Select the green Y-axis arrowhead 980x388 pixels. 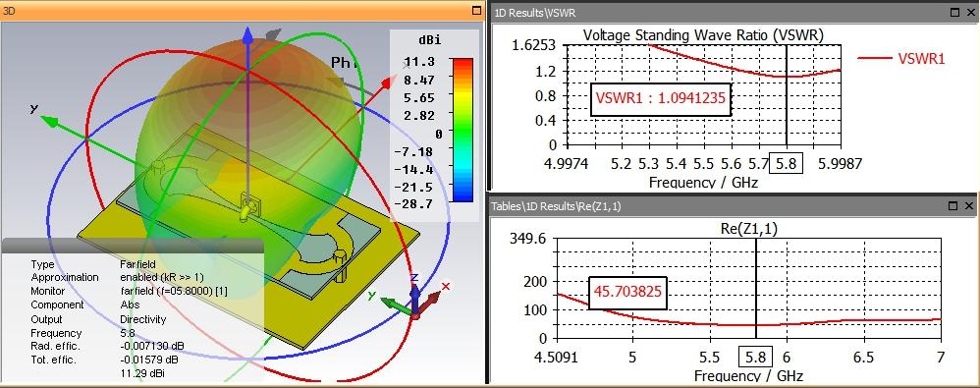50,121
